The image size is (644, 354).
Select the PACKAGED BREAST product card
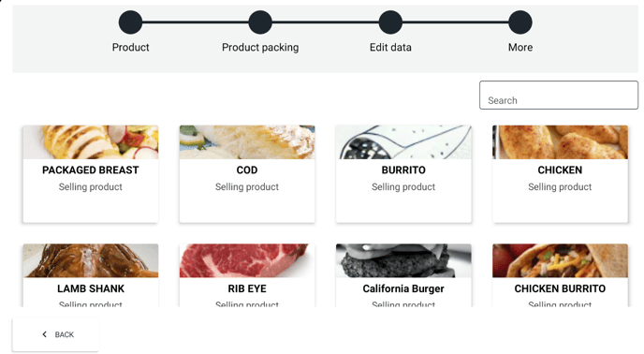tap(91, 174)
